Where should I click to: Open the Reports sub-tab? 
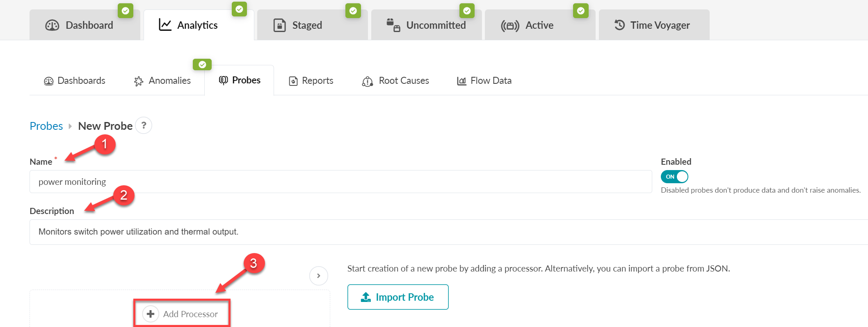[x=311, y=81]
